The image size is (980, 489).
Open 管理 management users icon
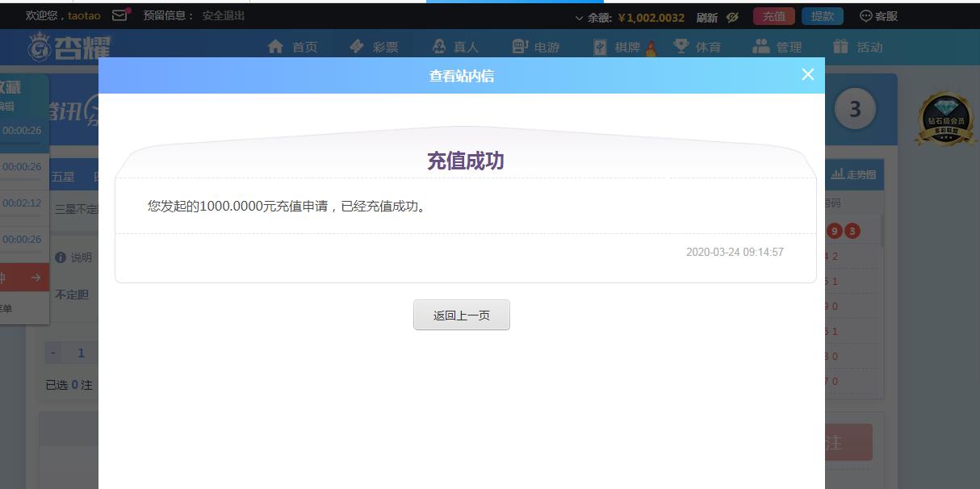tap(760, 47)
